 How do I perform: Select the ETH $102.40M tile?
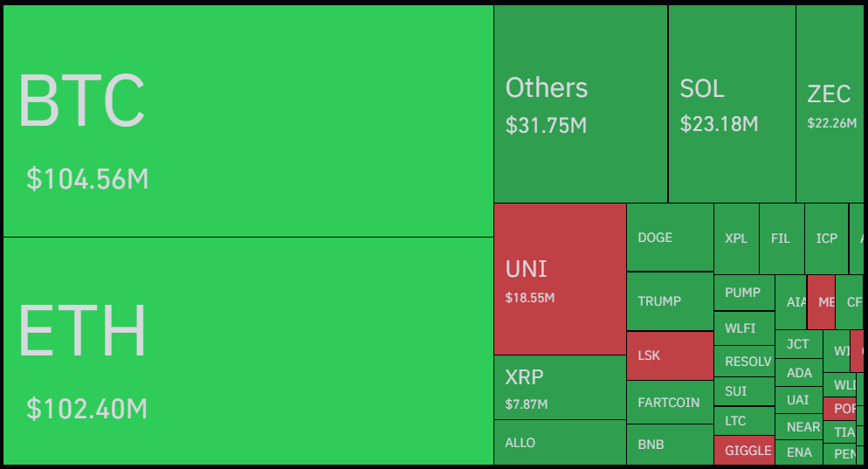tap(248, 351)
